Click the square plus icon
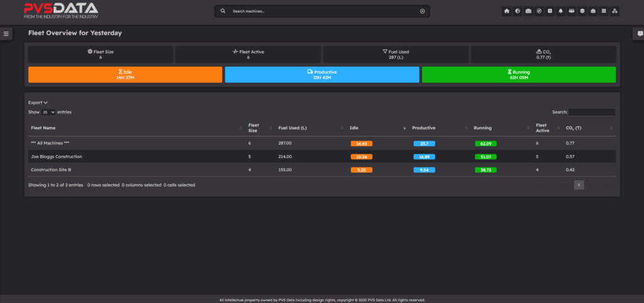 tap(550, 11)
